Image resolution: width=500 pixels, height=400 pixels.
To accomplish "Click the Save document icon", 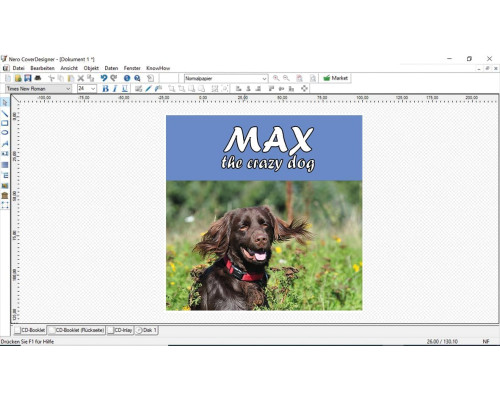I will (28, 78).
